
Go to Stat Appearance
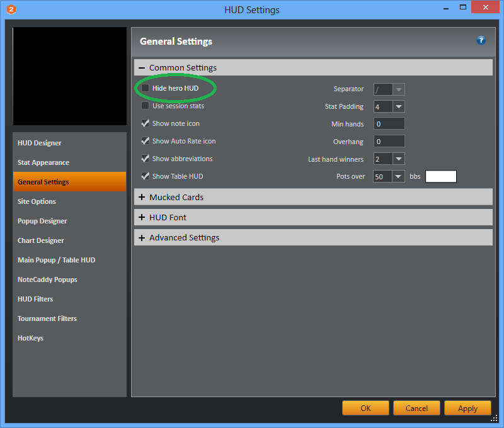click(x=69, y=162)
